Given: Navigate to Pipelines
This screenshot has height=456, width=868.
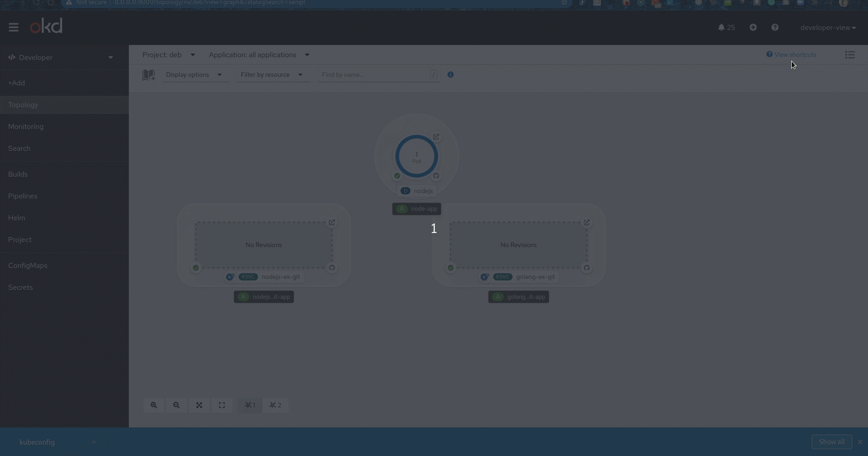Looking at the screenshot, I should [64, 196].
